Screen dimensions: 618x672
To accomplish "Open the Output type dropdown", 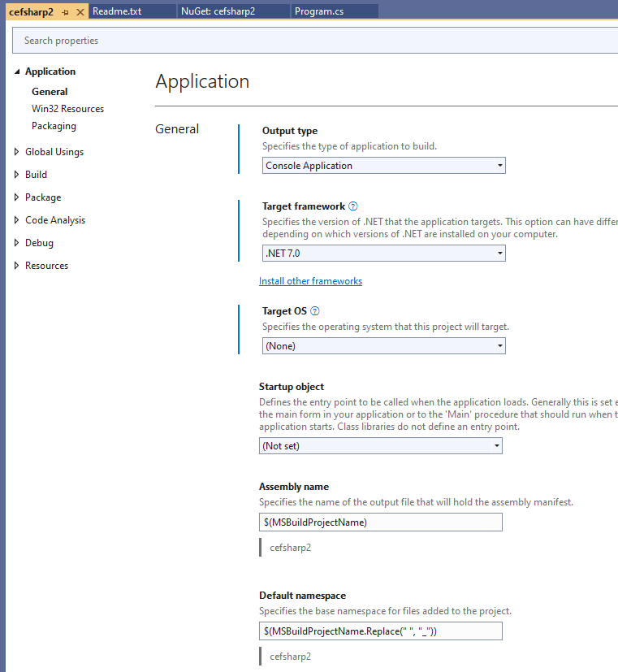I will tap(384, 166).
